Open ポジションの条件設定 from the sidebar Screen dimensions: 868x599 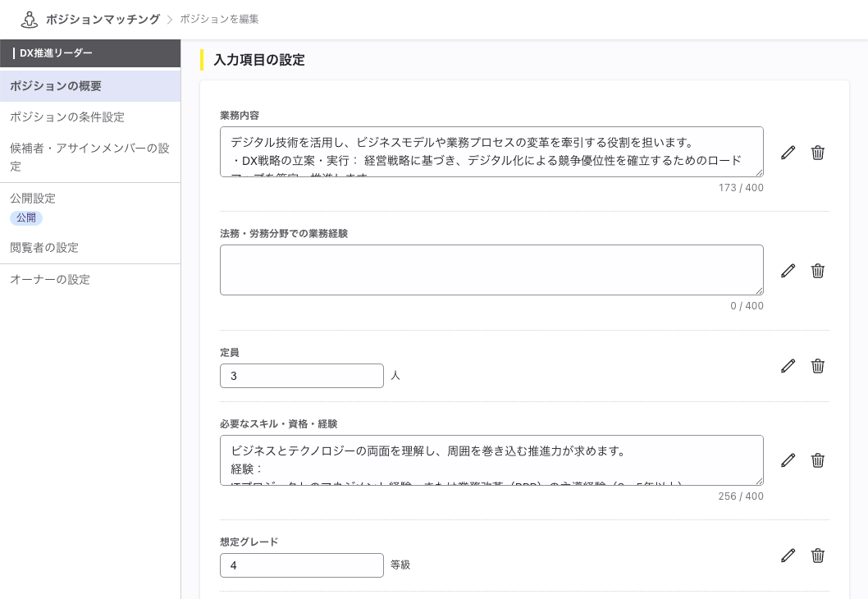pos(66,117)
